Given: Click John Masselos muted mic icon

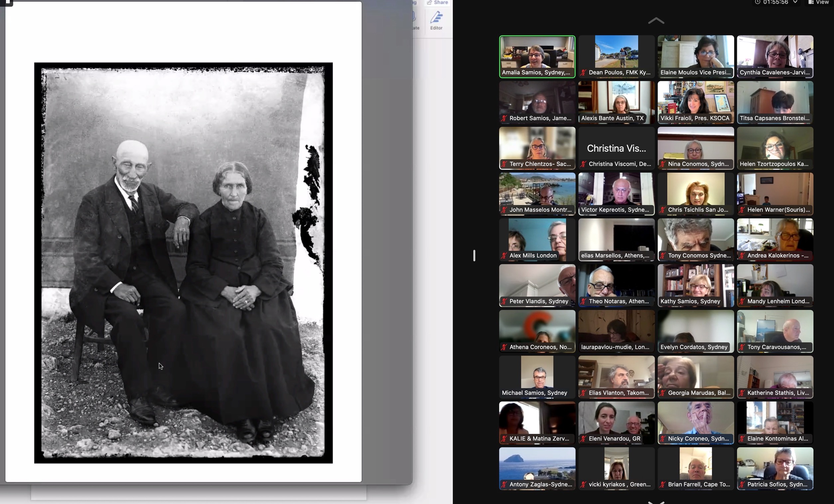Looking at the screenshot, I should click(504, 210).
